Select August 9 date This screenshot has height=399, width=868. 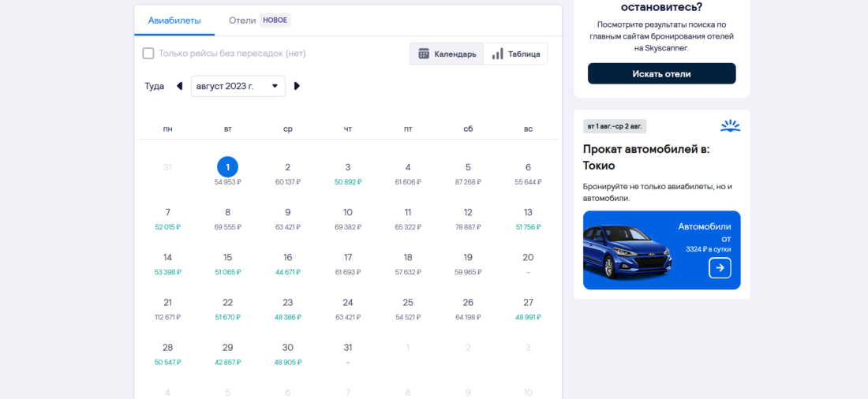(x=288, y=218)
